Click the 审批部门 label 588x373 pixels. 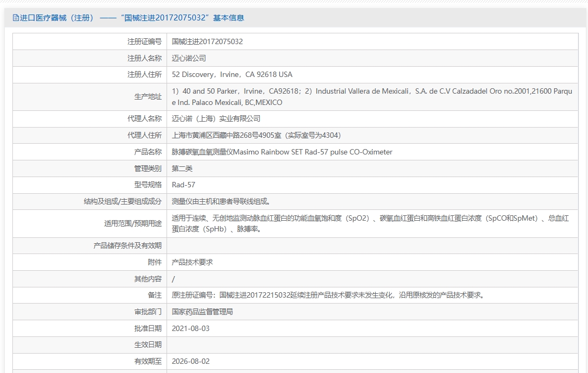coord(148,312)
